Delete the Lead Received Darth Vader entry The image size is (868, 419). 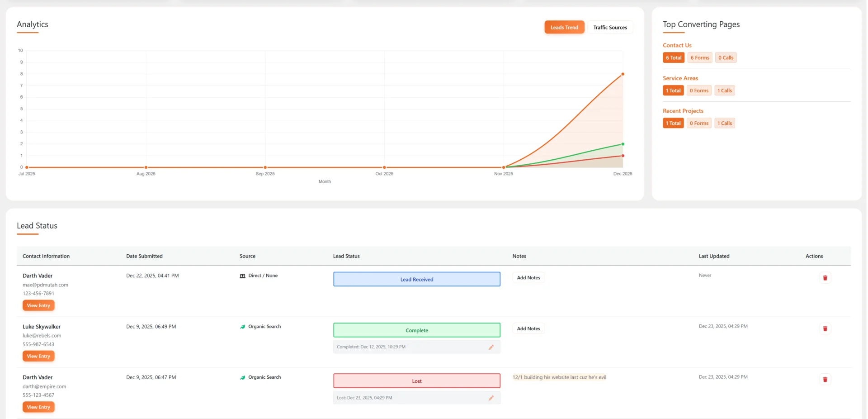(x=826, y=277)
